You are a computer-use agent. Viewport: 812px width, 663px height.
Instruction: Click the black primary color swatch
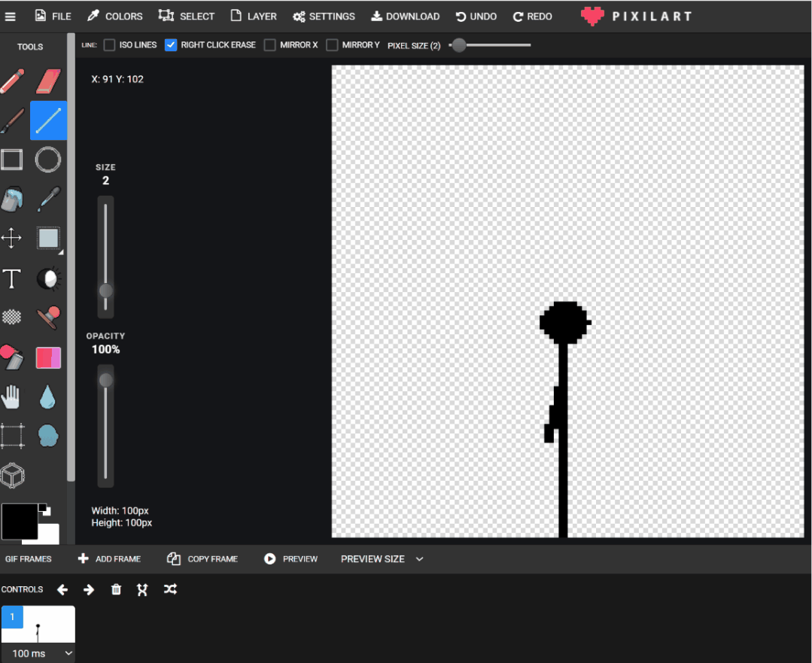pyautogui.click(x=19, y=522)
